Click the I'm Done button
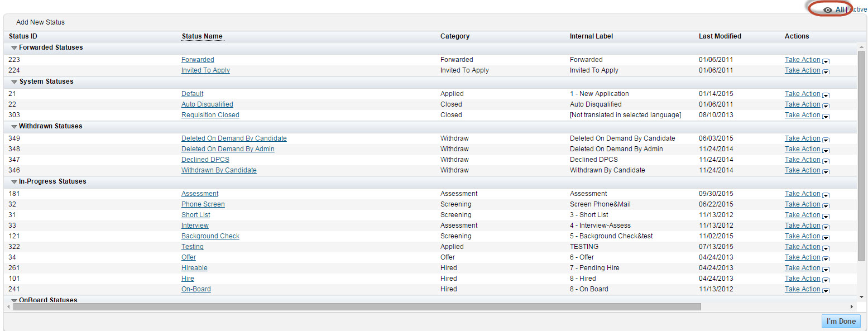868x331 pixels. [841, 322]
